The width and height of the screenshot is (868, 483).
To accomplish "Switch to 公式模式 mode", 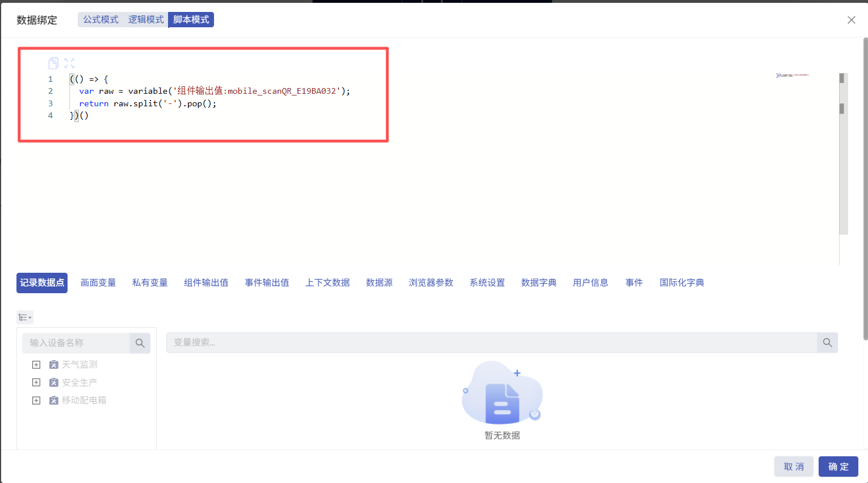I will [x=100, y=20].
